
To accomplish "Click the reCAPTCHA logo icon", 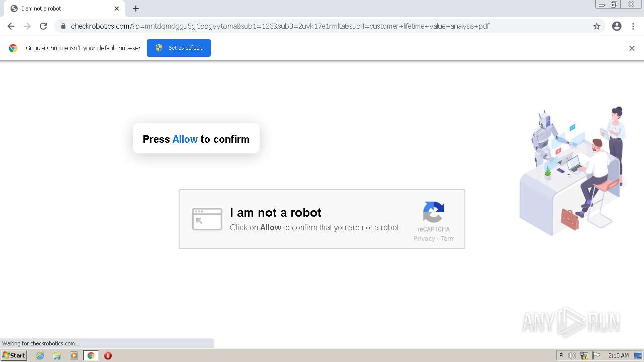I will pos(433,212).
